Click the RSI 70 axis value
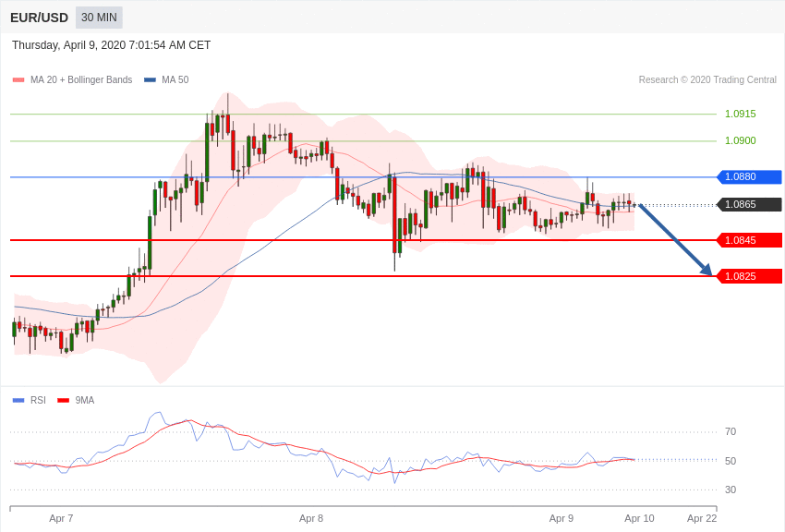785x532 pixels. tap(731, 431)
